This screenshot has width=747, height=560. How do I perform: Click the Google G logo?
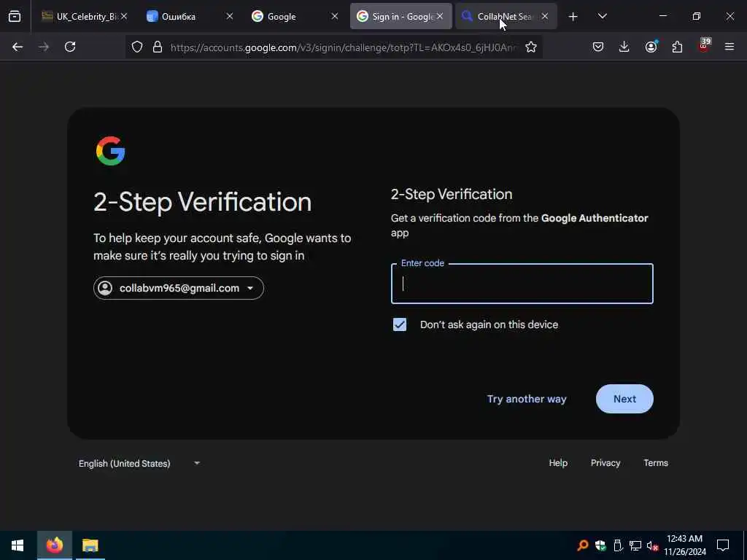[x=111, y=151]
